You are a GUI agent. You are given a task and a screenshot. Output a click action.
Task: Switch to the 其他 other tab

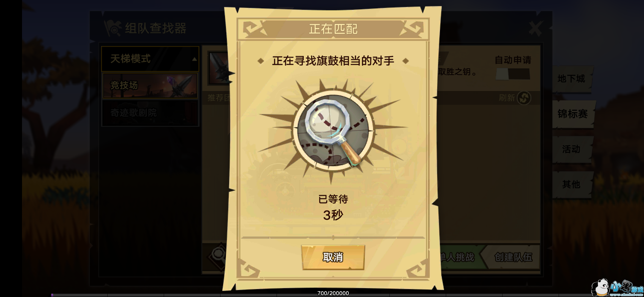pyautogui.click(x=572, y=185)
